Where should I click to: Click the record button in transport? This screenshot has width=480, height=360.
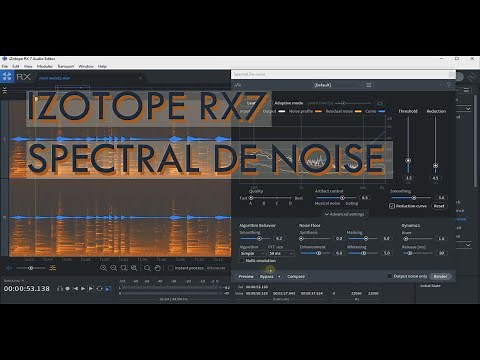[x=68, y=288]
